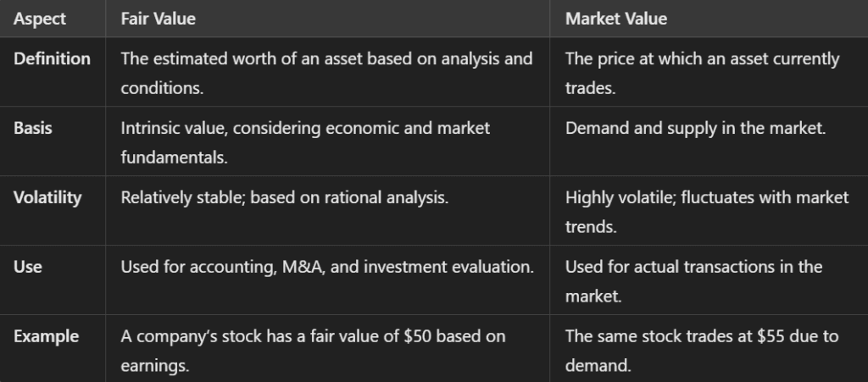The image size is (868, 382).
Task: Click 'Used for accounting, M&A' cell
Action: 327,267
